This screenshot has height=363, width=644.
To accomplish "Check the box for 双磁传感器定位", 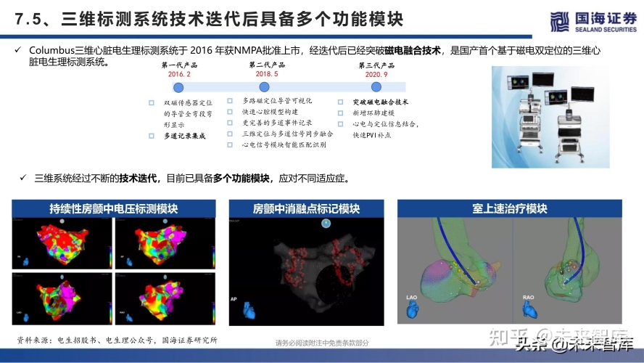I will pos(152,103).
